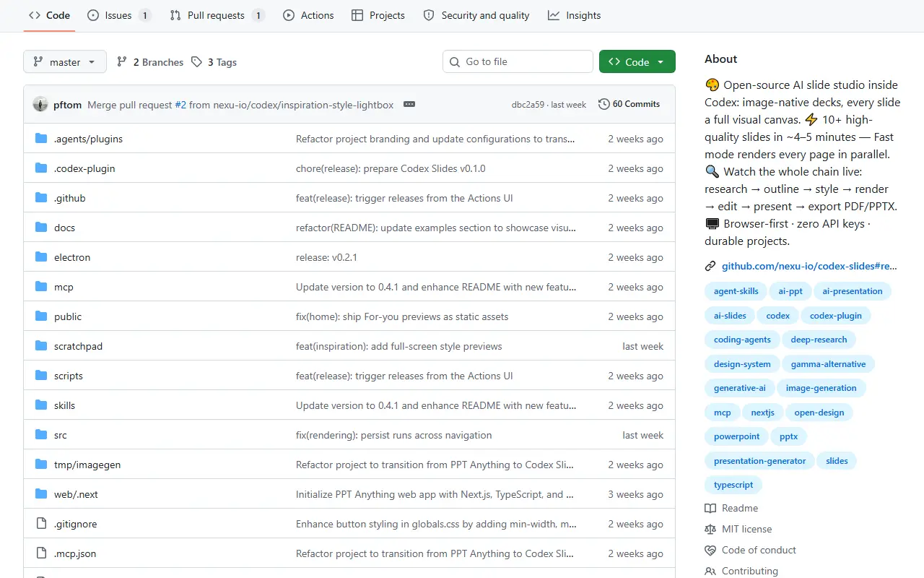Open commit 'fix(rendering): persist runs across navigation'
Viewport: 924px width, 578px height.
click(393, 435)
